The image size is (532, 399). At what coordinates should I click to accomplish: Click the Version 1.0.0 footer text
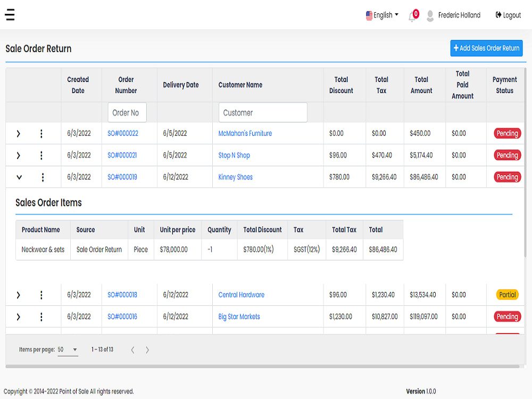(x=421, y=391)
